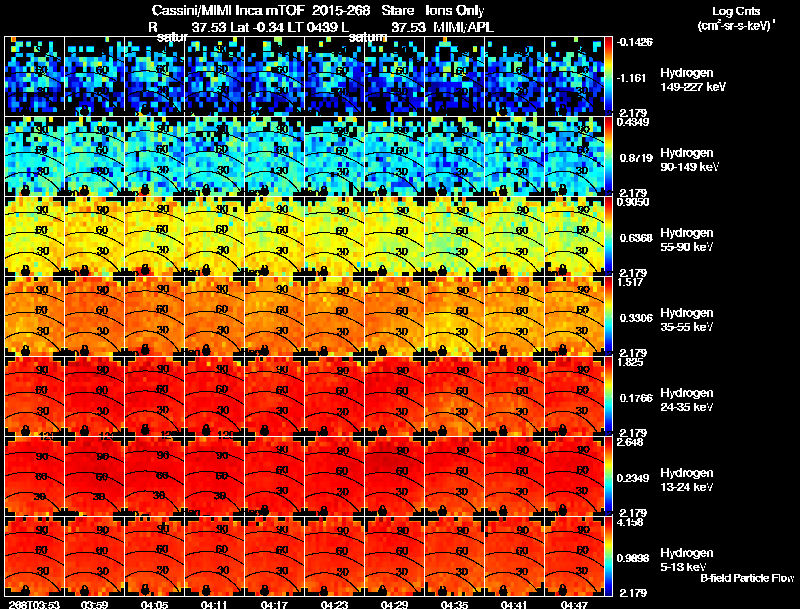Click the color bar beside 90-149 keV row
The image size is (800, 609).
coord(608,156)
